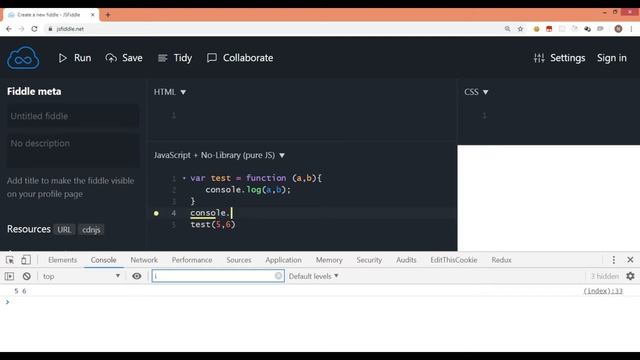Screen dimensions: 640x360
Task: Open zoom indicator in address bar
Action: click(x=507, y=29)
